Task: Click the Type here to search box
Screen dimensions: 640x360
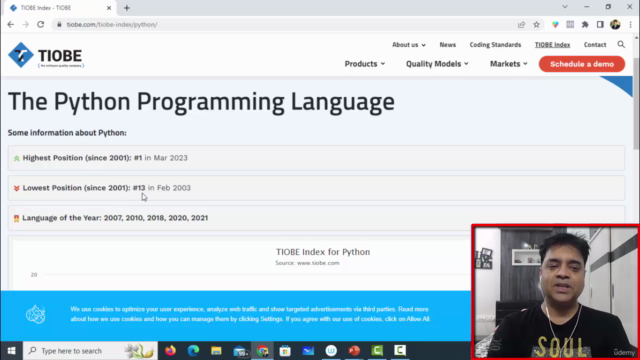Action: [x=90, y=351]
